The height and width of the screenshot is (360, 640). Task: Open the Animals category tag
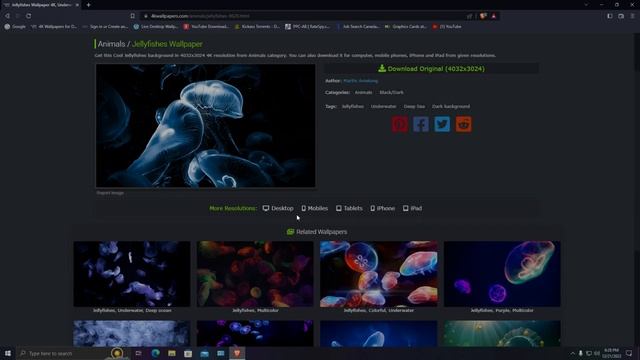(363, 93)
